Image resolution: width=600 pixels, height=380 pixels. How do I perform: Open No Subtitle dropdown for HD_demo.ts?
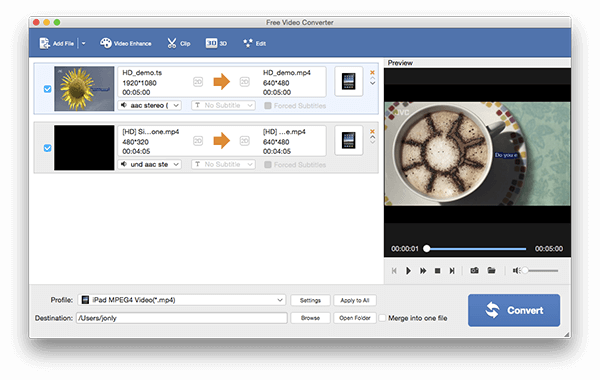(223, 105)
